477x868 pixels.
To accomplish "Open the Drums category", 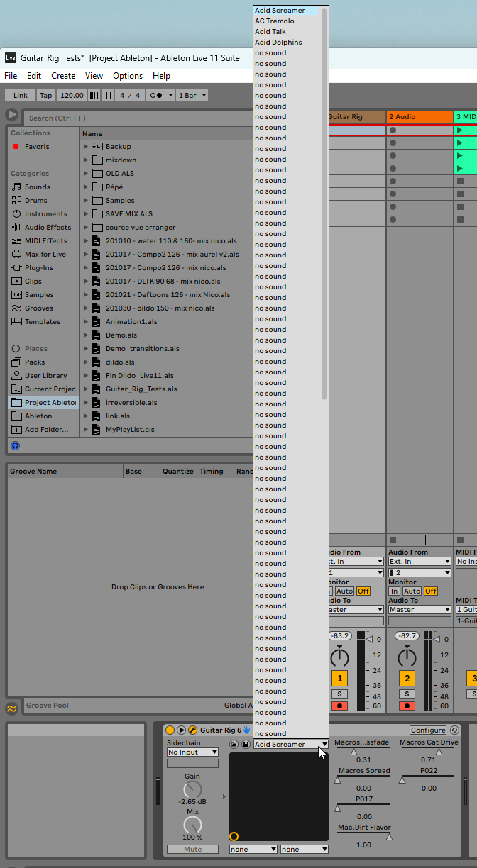I will [x=36, y=201].
